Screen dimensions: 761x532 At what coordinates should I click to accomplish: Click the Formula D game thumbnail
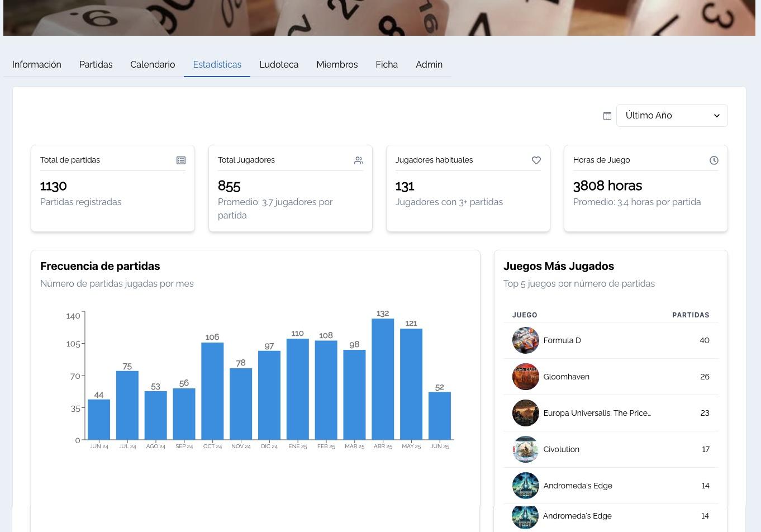525,340
